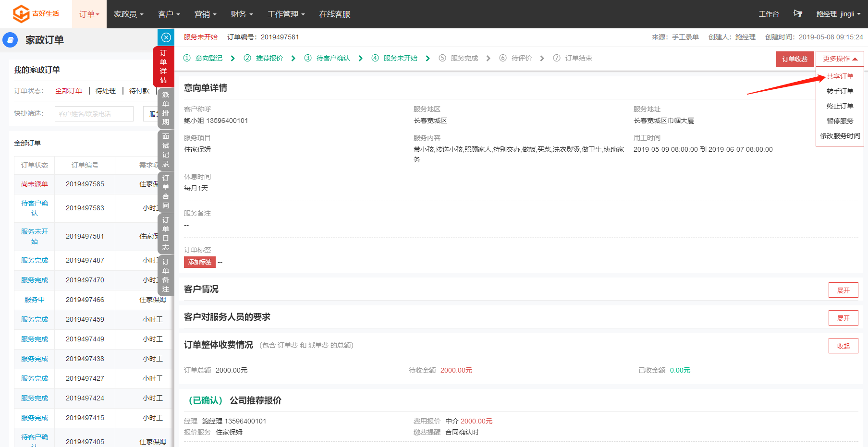Open 在线客服 page
The image size is (868, 447).
pyautogui.click(x=335, y=14)
